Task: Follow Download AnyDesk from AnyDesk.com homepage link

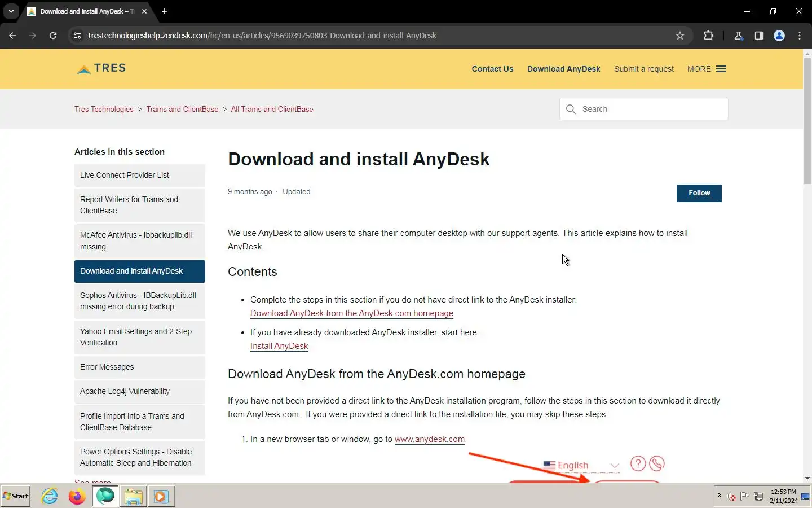Action: pyautogui.click(x=352, y=313)
